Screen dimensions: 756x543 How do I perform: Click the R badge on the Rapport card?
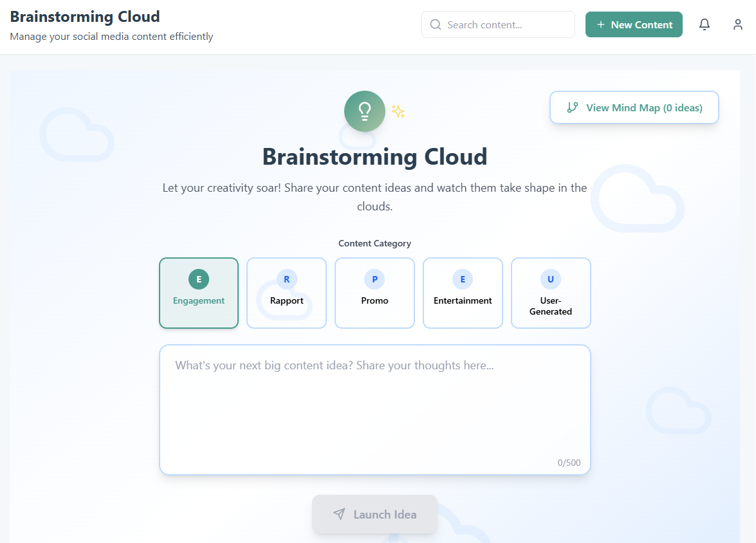pyautogui.click(x=286, y=279)
